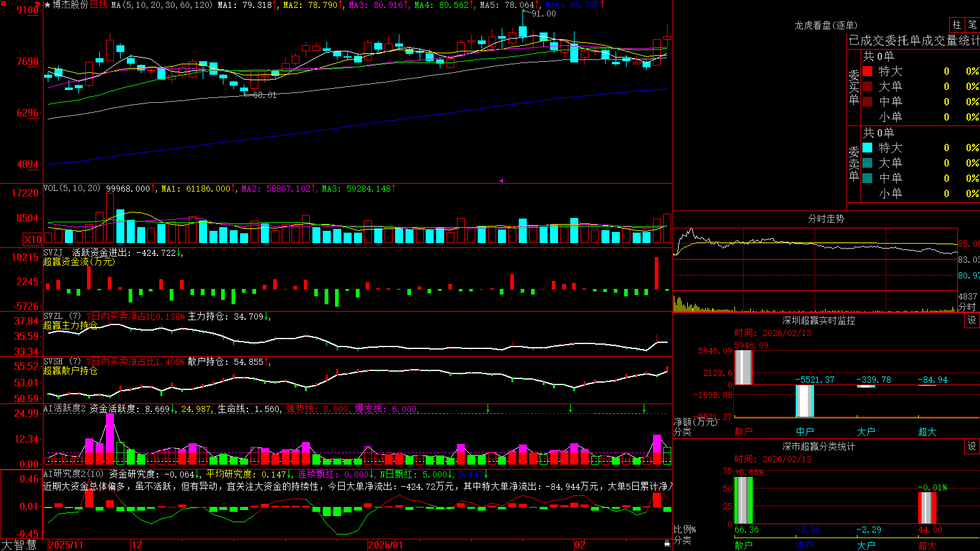Click the 中户 bar valued -5521.37
Image resolution: width=980 pixels, height=551 pixels.
pyautogui.click(x=804, y=401)
